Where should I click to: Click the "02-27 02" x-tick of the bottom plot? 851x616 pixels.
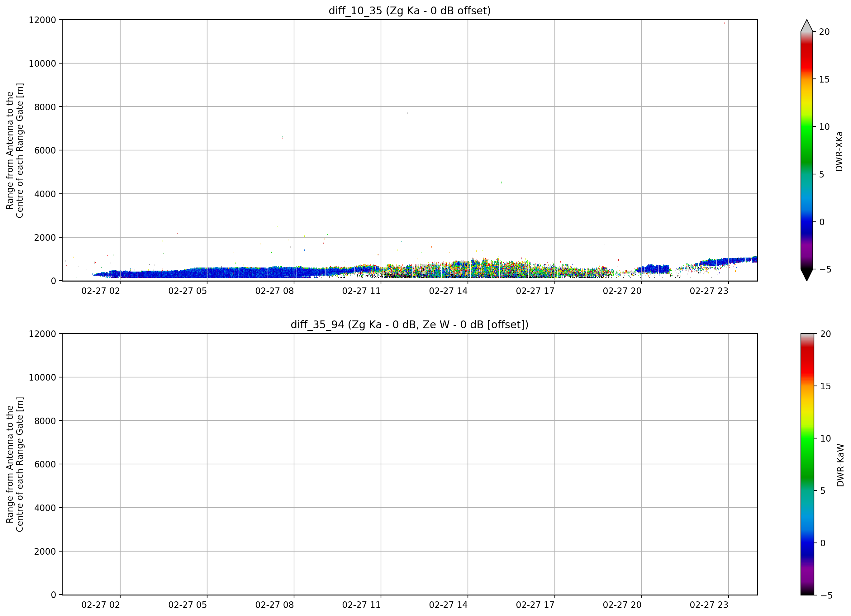pos(101,605)
